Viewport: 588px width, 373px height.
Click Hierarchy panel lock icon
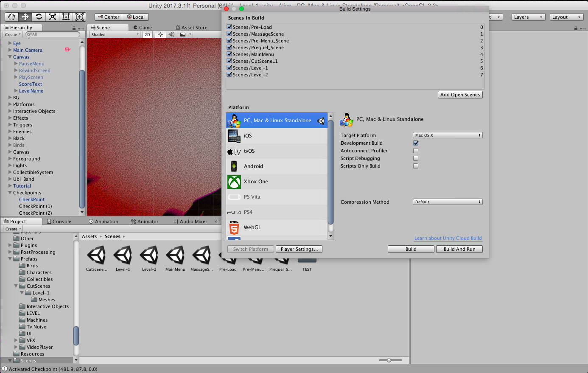tap(74, 28)
